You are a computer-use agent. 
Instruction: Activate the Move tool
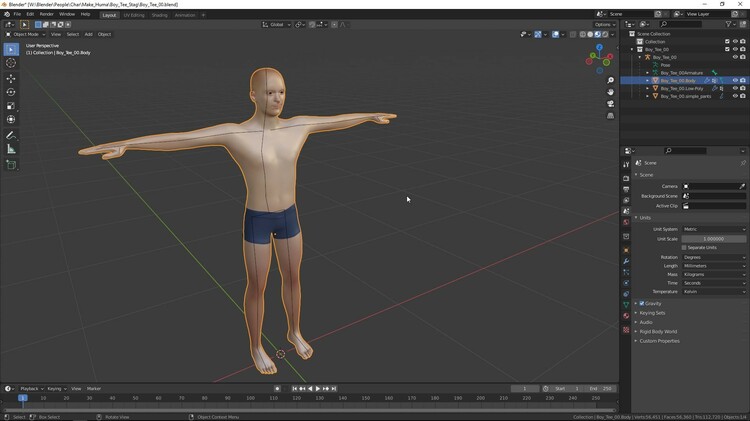pyautogui.click(x=11, y=78)
